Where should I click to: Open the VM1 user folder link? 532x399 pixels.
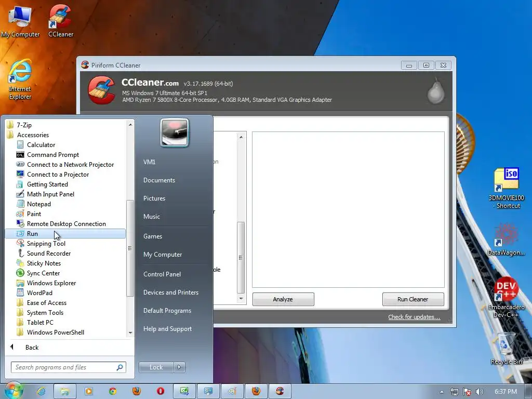(x=149, y=162)
